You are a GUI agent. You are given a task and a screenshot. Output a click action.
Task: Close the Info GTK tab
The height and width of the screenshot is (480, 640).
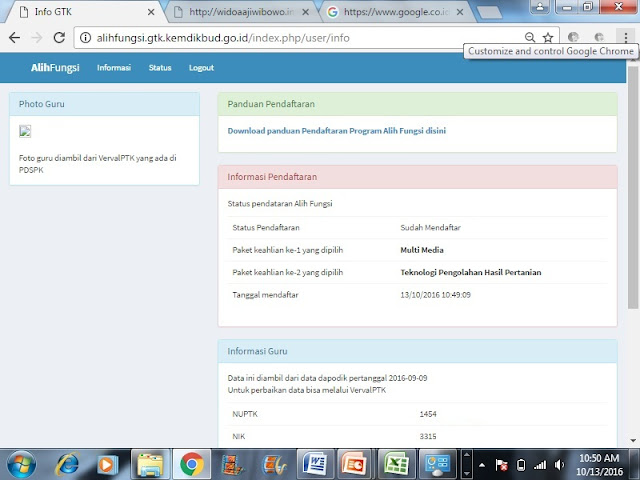coord(151,12)
